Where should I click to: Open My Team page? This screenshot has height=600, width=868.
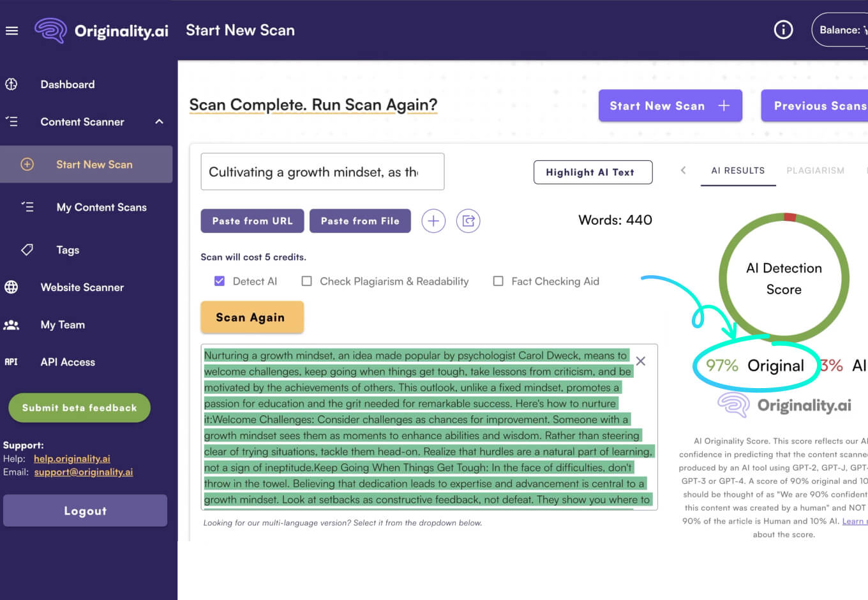[x=63, y=325]
